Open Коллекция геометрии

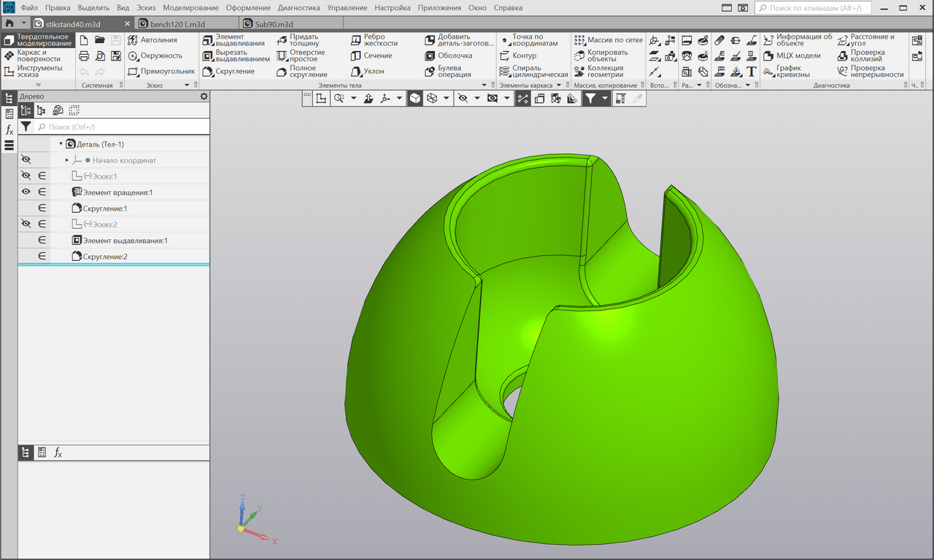[599, 71]
